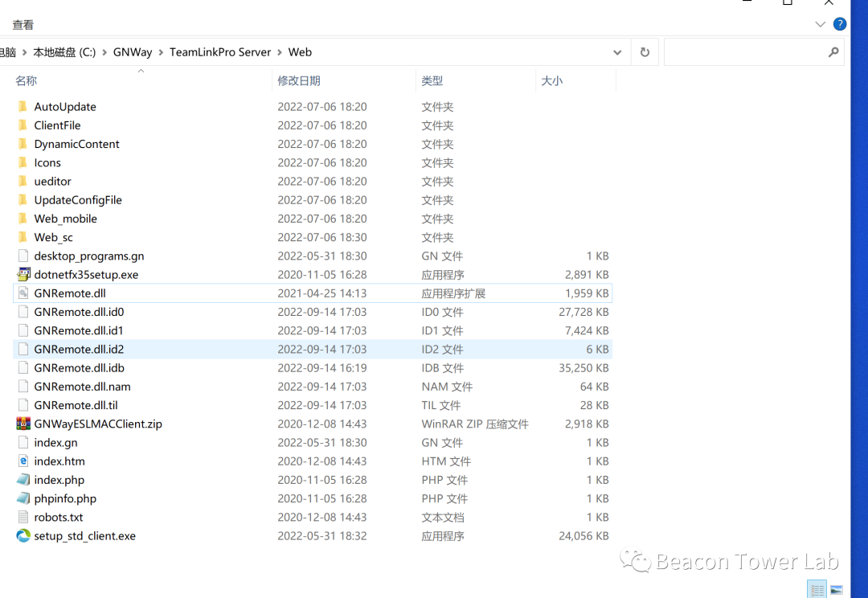The width and height of the screenshot is (868, 598).
Task: Select the AutoUpdate folder icon
Action: pos(23,107)
